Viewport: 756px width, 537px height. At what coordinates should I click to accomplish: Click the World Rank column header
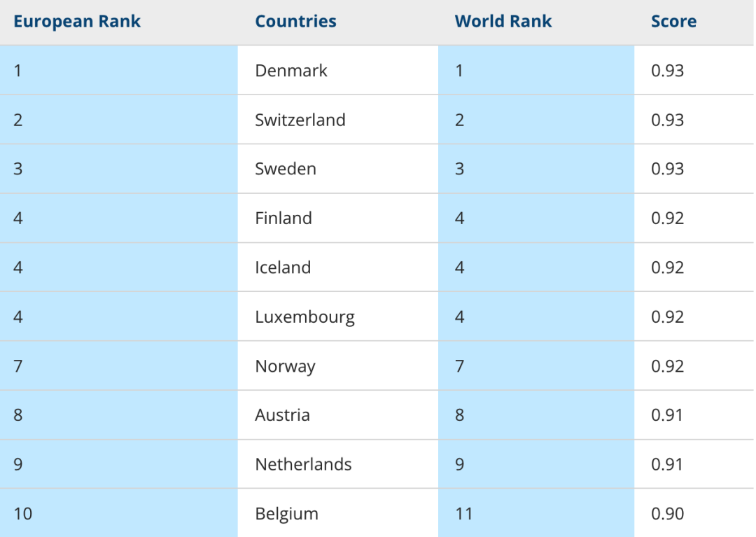click(503, 22)
